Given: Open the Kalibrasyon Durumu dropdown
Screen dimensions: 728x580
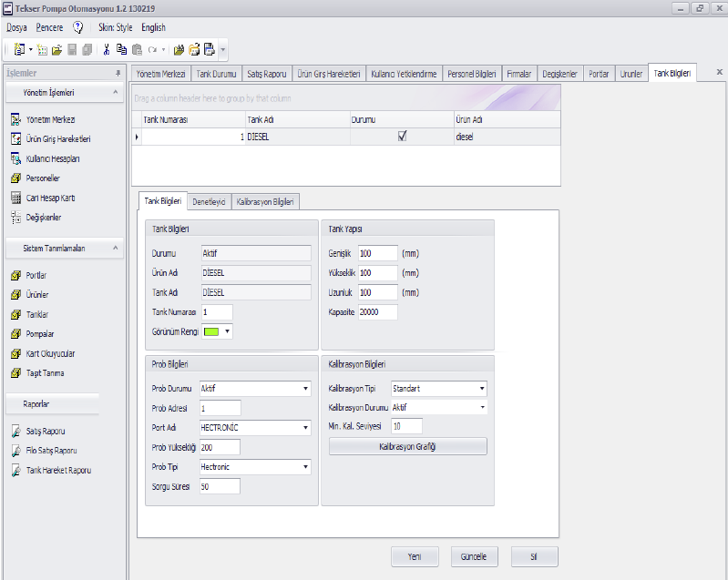Looking at the screenshot, I should tap(482, 407).
